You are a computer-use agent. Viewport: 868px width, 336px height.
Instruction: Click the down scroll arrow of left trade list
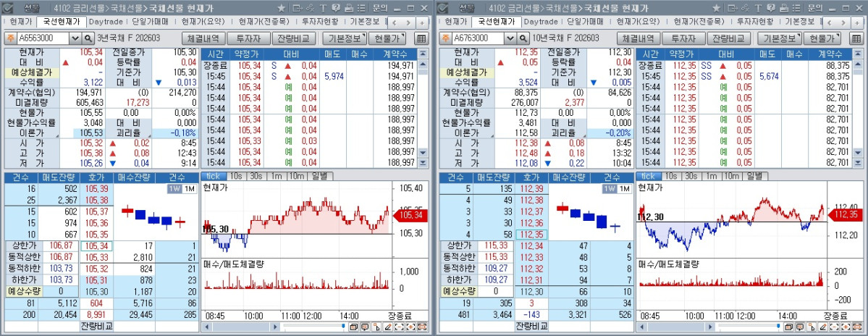tap(423, 152)
